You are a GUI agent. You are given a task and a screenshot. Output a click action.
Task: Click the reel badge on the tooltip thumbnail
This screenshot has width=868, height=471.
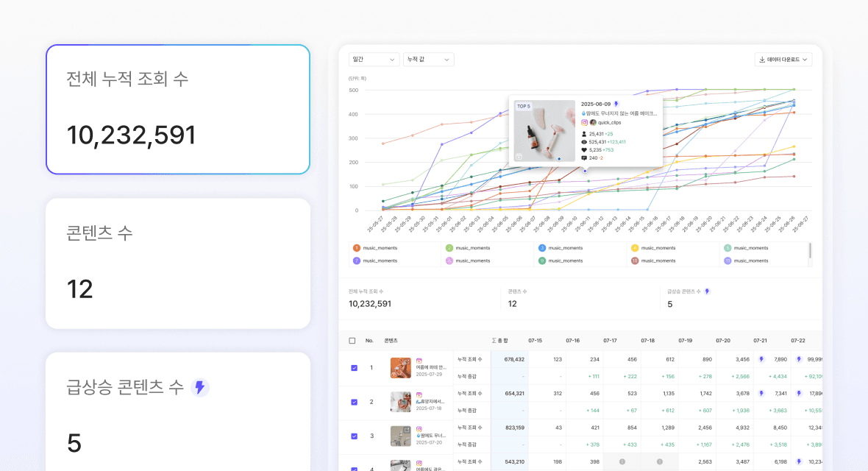coord(519,157)
